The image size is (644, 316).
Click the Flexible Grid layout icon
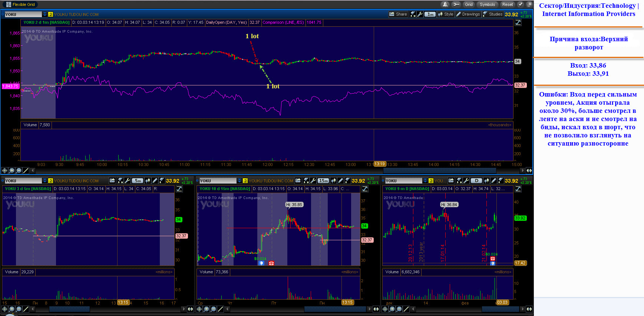pos(9,4)
